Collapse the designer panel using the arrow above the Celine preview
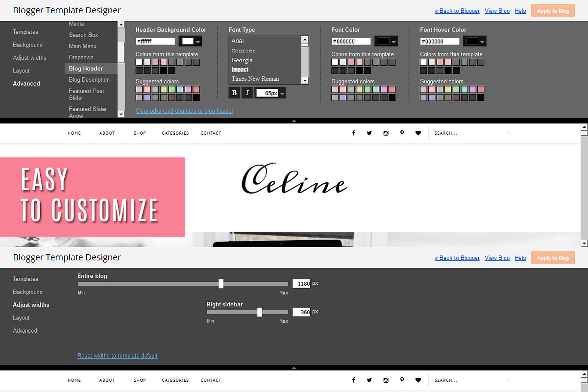 click(x=294, y=120)
